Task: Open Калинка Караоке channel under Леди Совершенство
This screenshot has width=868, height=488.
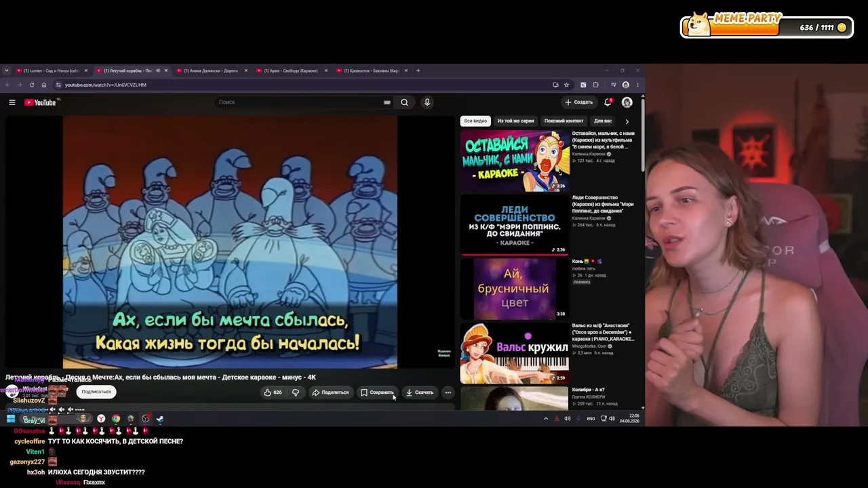Action: (x=589, y=218)
